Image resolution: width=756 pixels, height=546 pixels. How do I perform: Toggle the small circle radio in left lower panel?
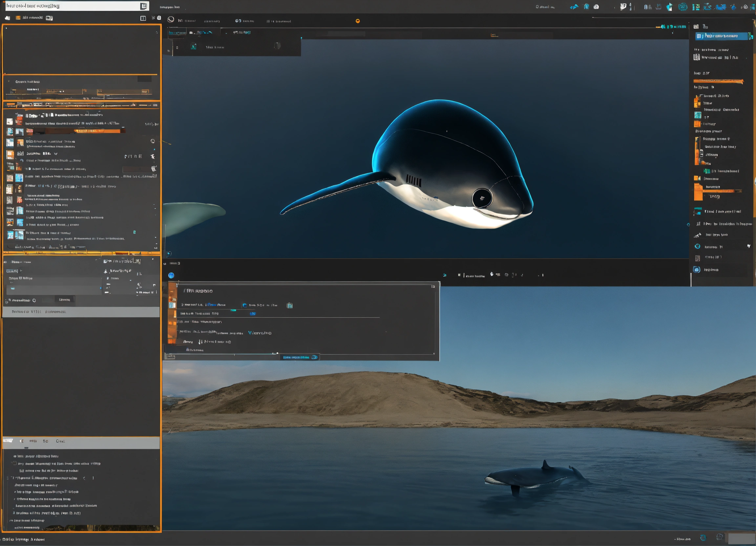[x=34, y=300]
